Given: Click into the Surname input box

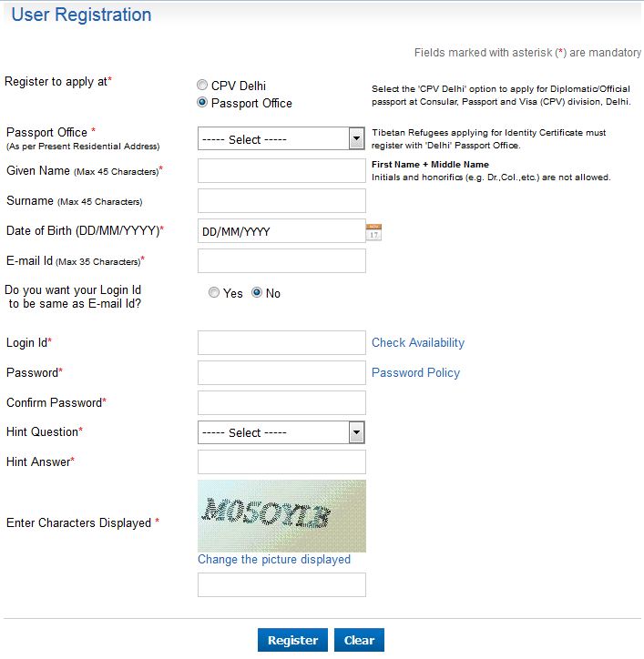Looking at the screenshot, I should pyautogui.click(x=281, y=201).
